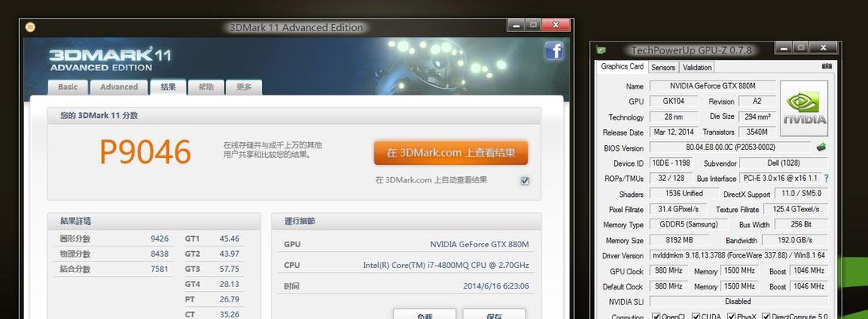Click the Bus Interface field PCI-E 3.0 x16
The image size is (868, 319).
click(x=780, y=178)
